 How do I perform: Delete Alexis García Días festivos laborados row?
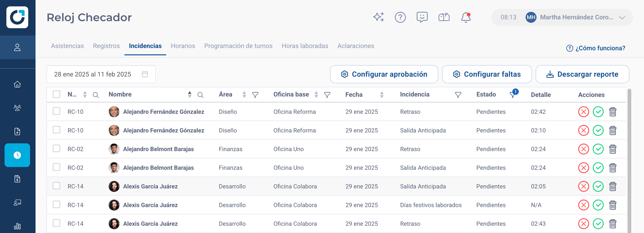(x=613, y=205)
